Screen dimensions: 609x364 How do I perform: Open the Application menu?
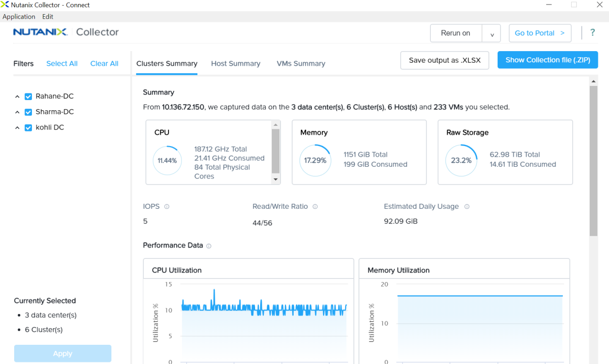(x=19, y=16)
